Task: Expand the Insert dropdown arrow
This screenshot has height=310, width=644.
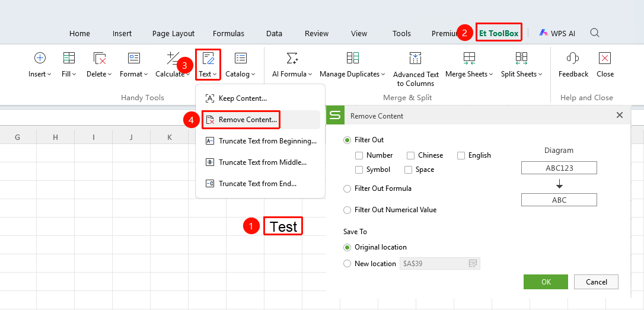Action: (x=49, y=74)
